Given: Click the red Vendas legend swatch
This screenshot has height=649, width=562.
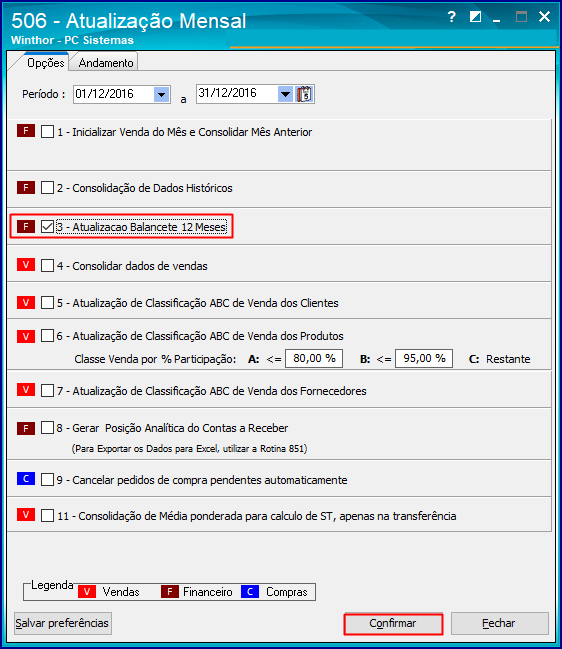Looking at the screenshot, I should (87, 591).
